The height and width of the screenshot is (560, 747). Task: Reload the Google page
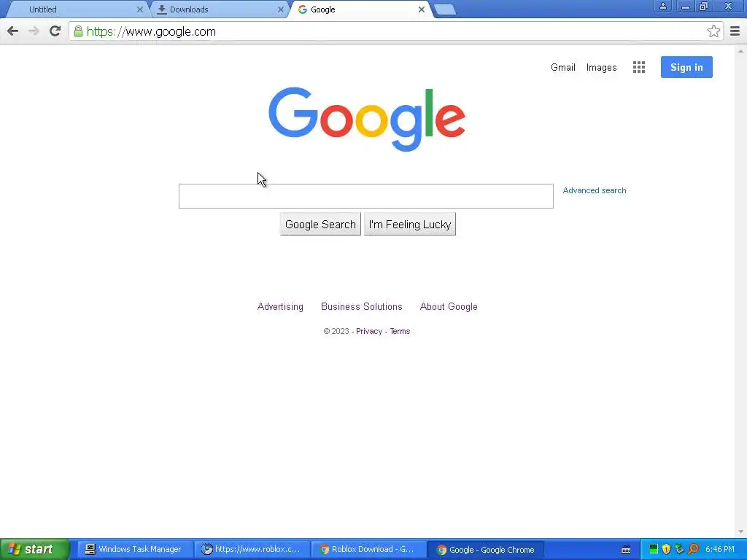click(x=55, y=31)
